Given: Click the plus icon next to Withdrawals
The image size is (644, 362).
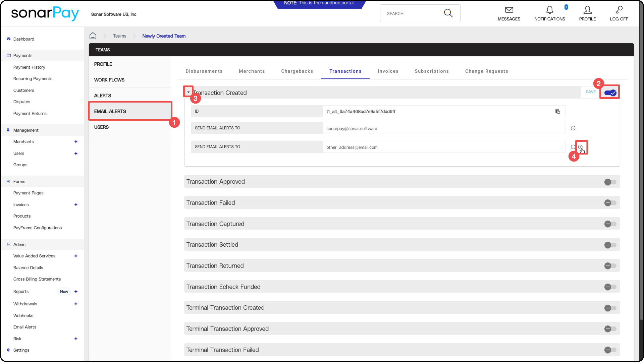Looking at the screenshot, I should point(76,304).
